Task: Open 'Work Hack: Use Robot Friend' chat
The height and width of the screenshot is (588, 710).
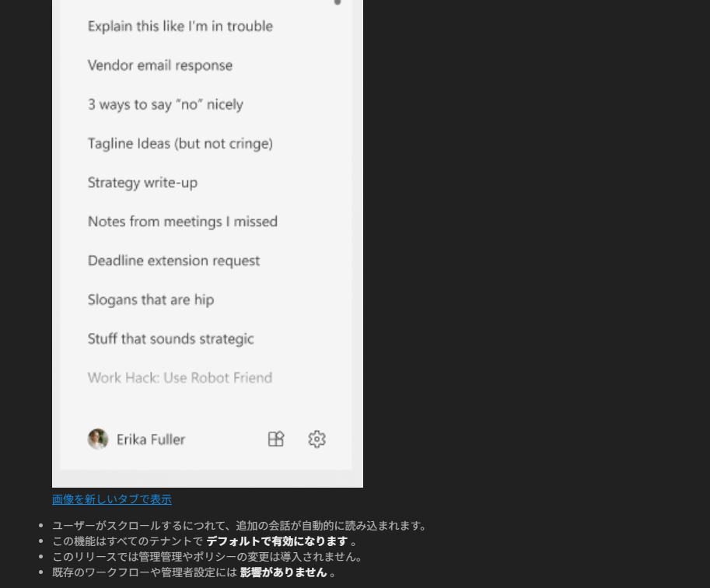Action: (180, 378)
